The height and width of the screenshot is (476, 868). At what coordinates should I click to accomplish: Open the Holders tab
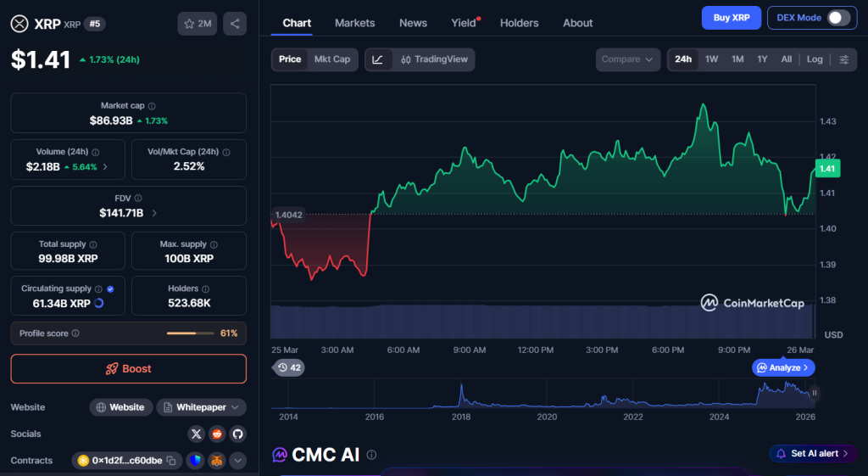click(x=519, y=23)
